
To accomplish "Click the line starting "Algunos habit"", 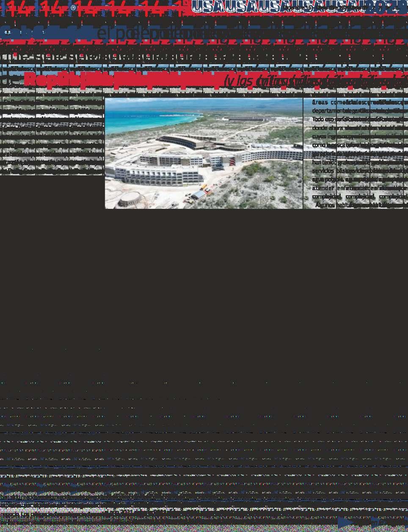I will coord(361,205).
